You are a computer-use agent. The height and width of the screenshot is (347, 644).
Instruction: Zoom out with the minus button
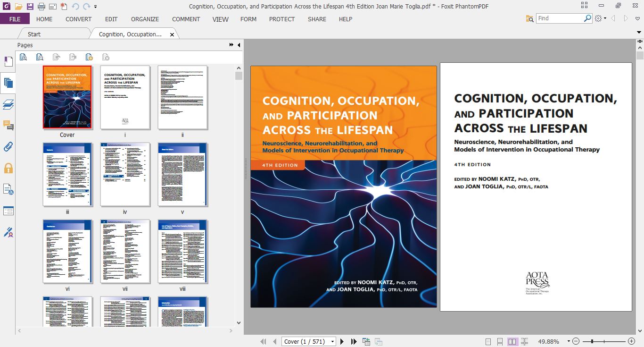576,341
